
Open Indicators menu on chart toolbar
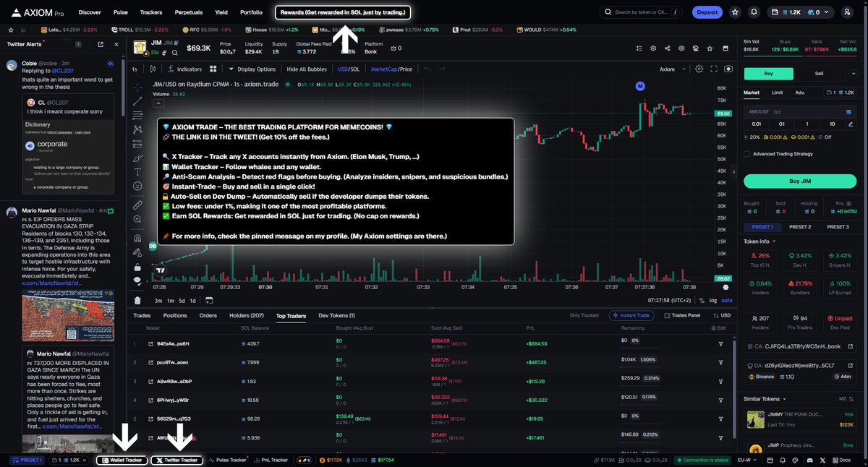pyautogui.click(x=184, y=69)
